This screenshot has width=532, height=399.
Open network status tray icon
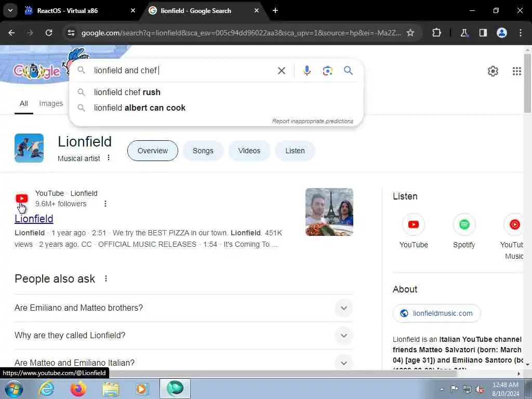click(467, 390)
